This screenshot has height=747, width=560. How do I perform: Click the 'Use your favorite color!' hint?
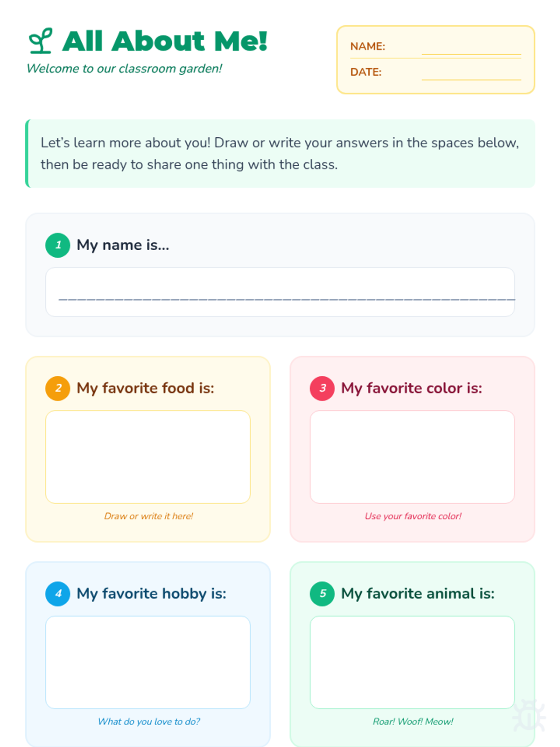tap(413, 516)
